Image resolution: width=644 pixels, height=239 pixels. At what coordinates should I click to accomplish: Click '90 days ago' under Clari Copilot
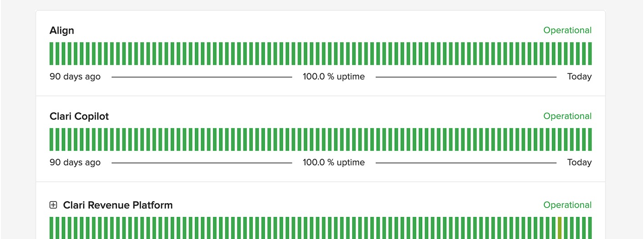click(x=75, y=163)
